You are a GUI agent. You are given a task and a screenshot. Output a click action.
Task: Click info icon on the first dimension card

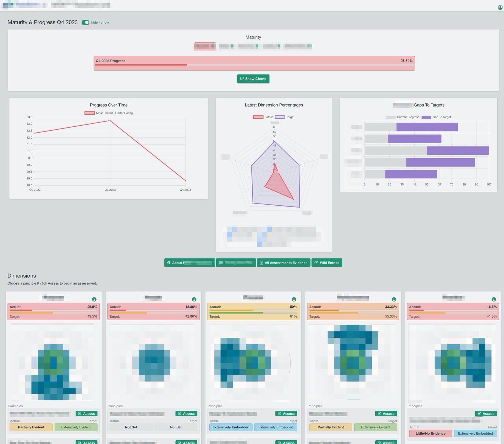click(94, 299)
